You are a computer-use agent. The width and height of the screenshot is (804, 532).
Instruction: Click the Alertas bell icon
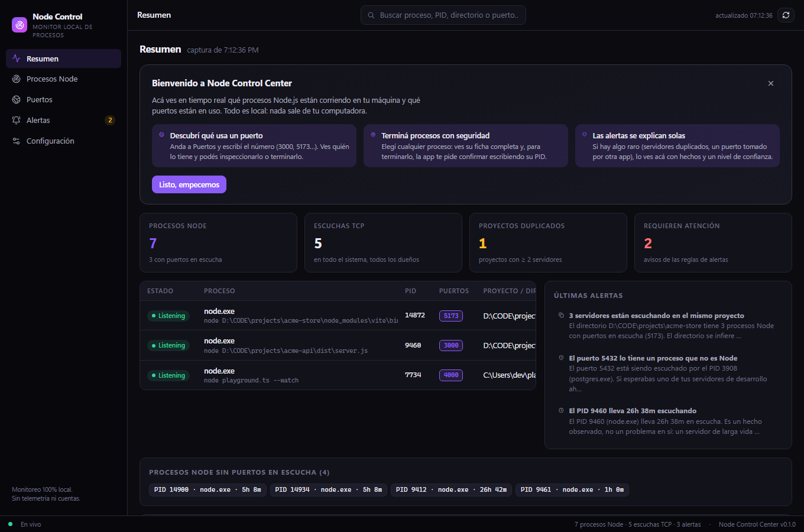(17, 120)
